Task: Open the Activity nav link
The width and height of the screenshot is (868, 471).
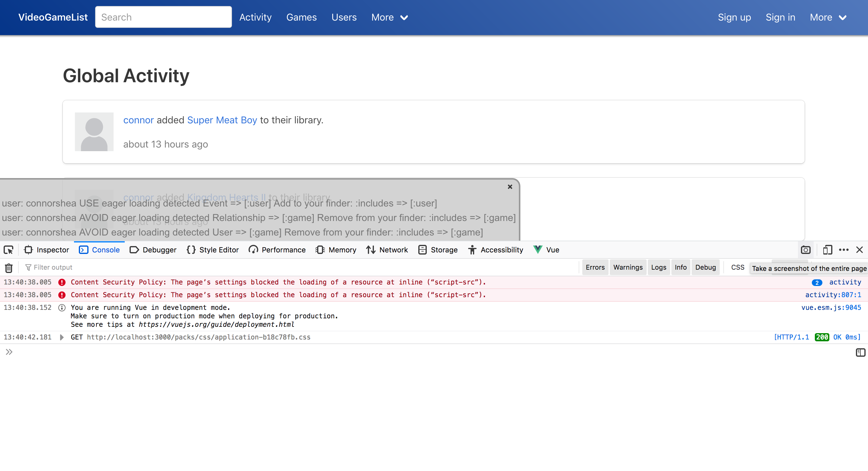Action: coord(256,17)
